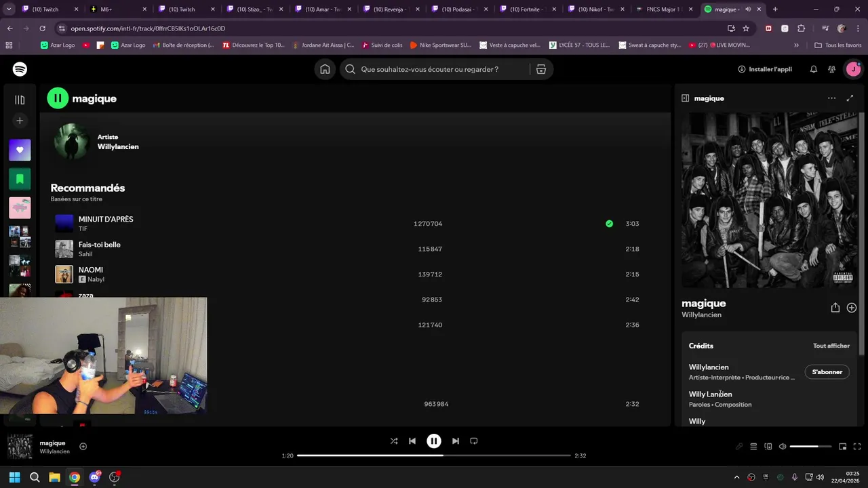Show more bookmarks with the chevron
Image resolution: width=868 pixels, height=488 pixels.
pos(797,45)
